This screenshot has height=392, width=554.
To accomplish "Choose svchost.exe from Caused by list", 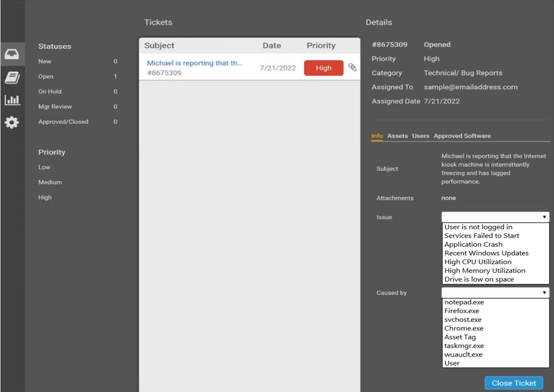I will (x=463, y=319).
